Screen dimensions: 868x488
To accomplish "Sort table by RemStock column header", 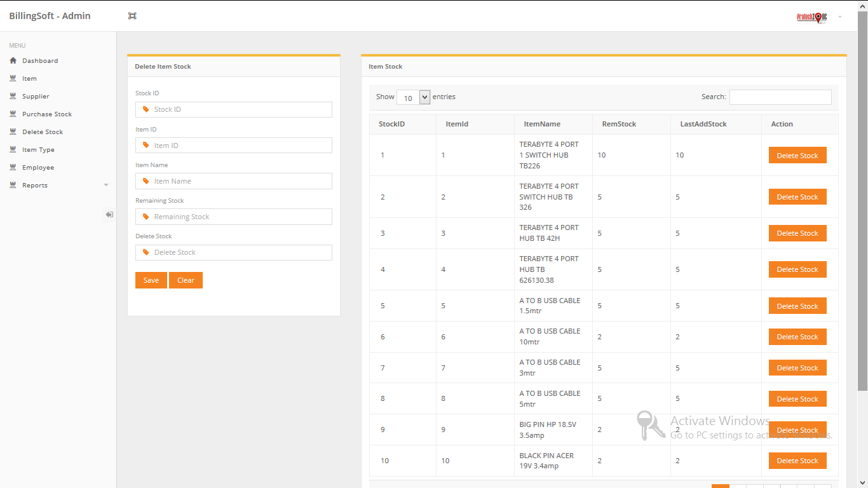I will tap(618, 124).
